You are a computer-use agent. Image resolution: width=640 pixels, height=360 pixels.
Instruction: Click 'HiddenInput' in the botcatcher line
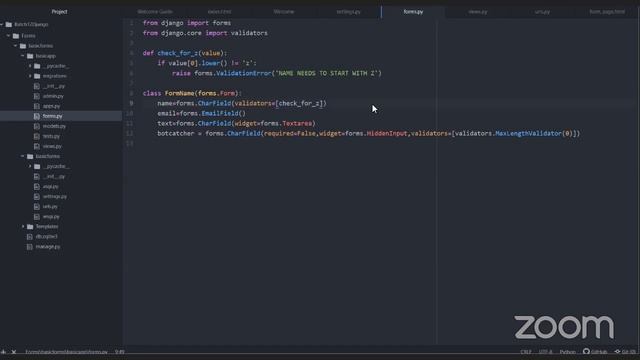(x=387, y=133)
